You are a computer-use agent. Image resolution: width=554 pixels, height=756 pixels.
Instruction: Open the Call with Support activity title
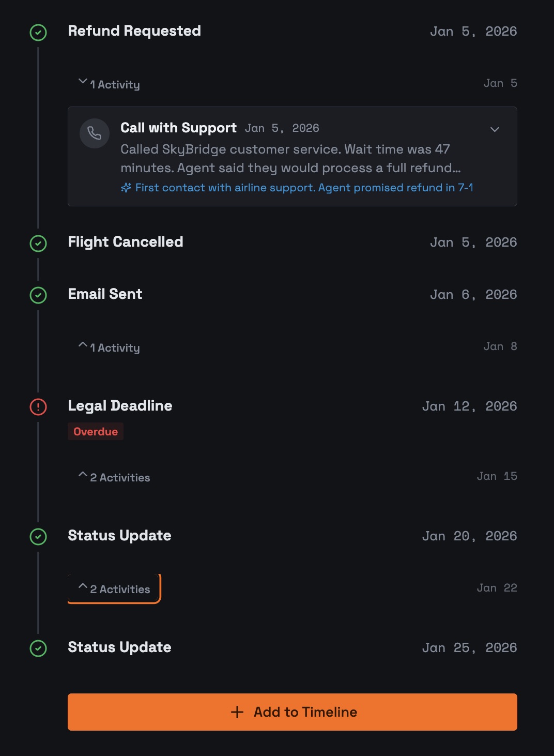click(178, 128)
